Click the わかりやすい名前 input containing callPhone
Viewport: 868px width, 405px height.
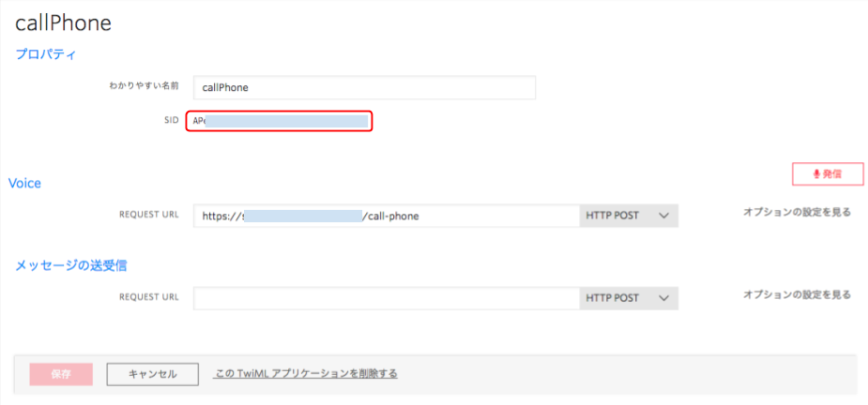[x=364, y=87]
